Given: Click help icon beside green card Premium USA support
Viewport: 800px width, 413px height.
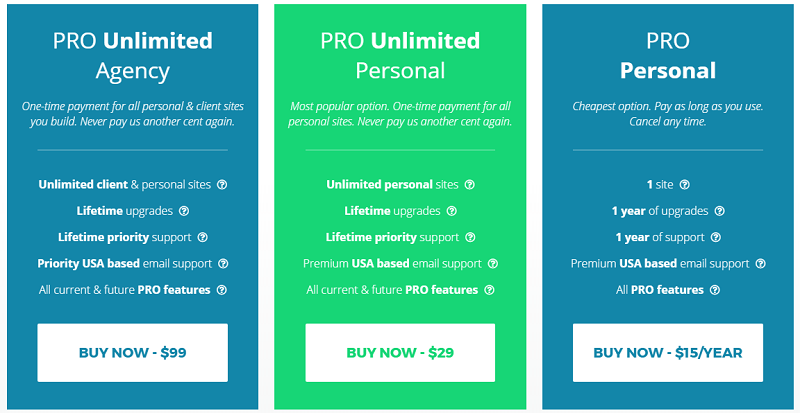Looking at the screenshot, I should (493, 264).
